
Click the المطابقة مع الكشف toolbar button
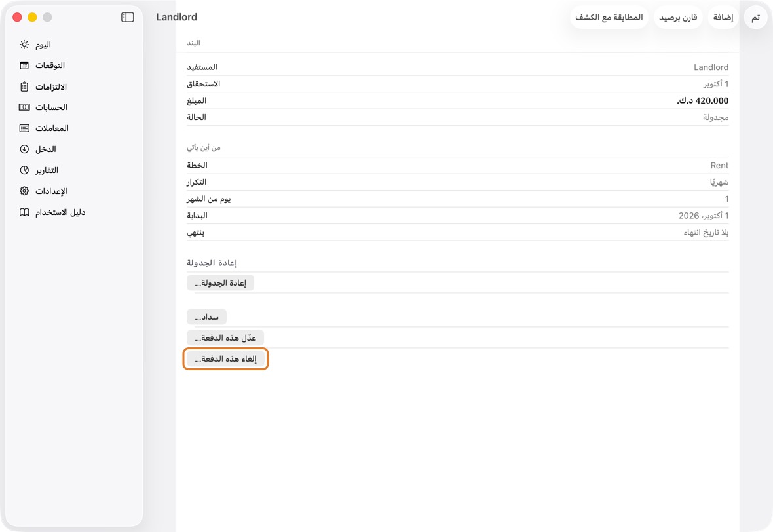609,17
